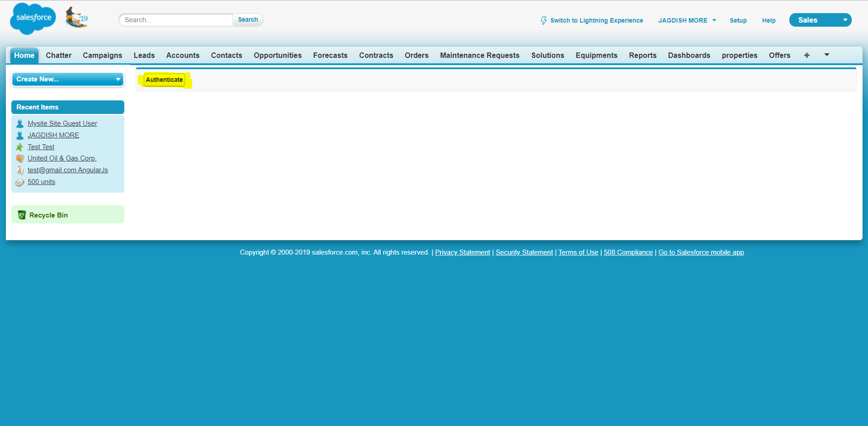Click the user icon beside JAGDISH MORE
The image size is (868, 426).
click(20, 135)
